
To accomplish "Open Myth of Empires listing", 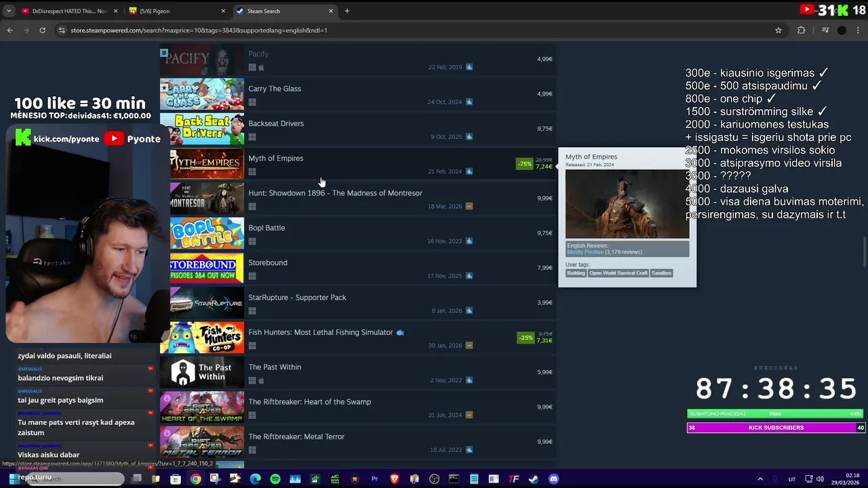I will point(358,163).
